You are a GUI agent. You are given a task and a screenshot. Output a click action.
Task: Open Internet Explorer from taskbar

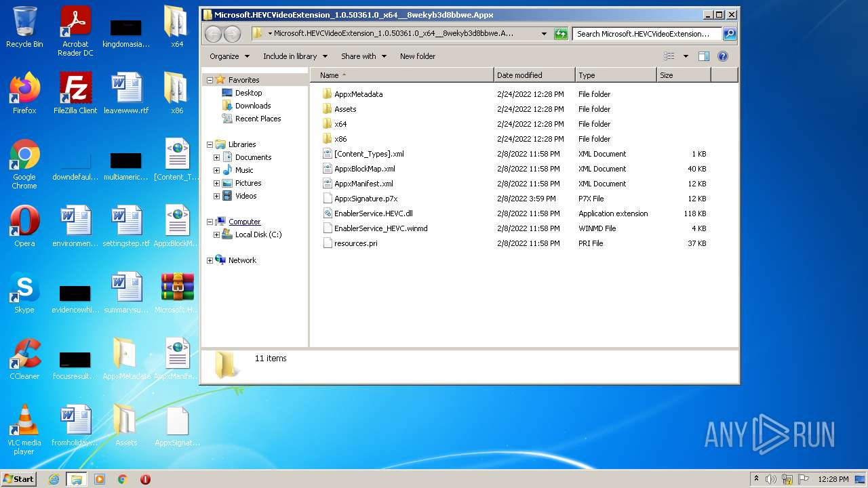tap(54, 479)
